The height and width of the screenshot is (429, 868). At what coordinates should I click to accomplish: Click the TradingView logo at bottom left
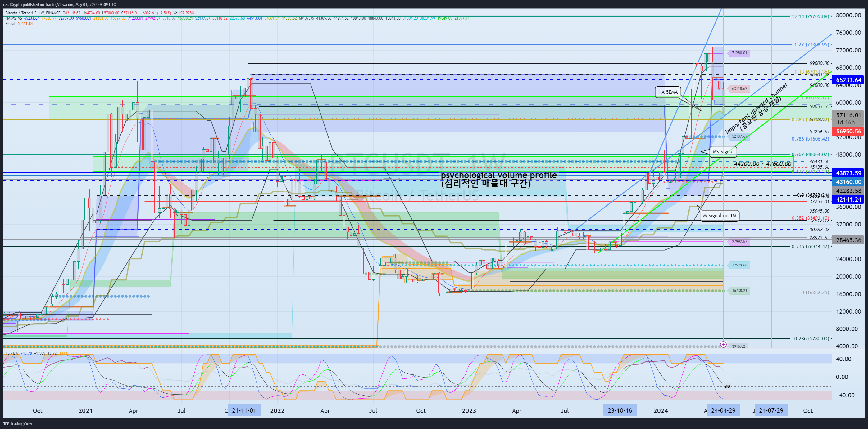(x=17, y=423)
